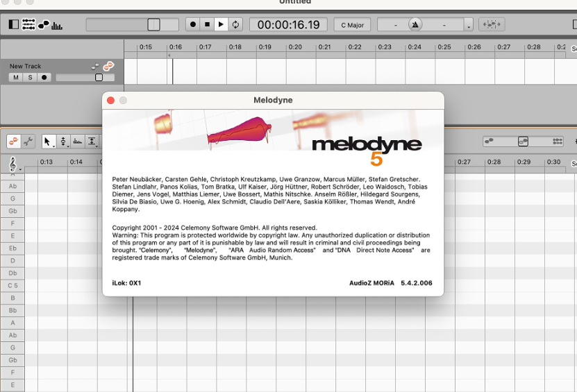Click the note blobs icon in top toolbar

44,25
